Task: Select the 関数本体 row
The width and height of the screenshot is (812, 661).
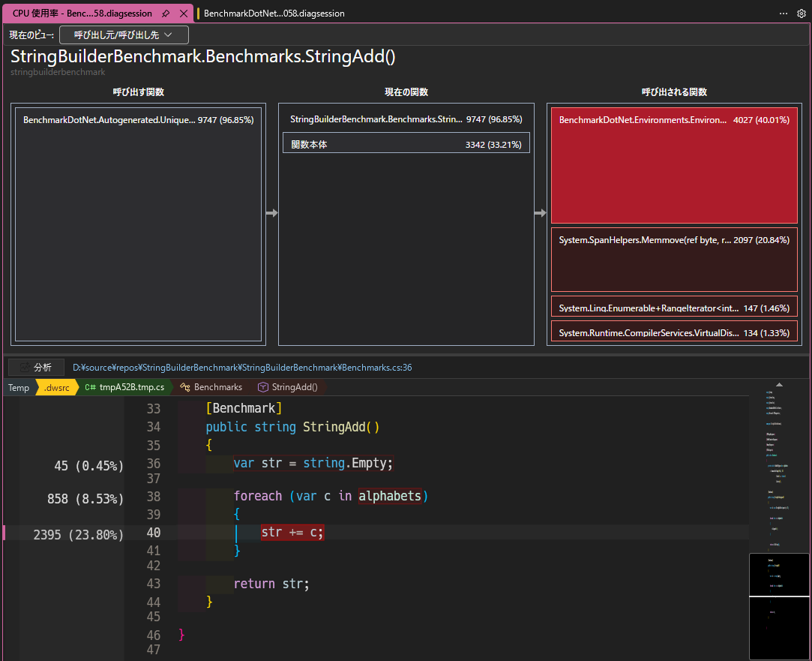Action: [406, 143]
